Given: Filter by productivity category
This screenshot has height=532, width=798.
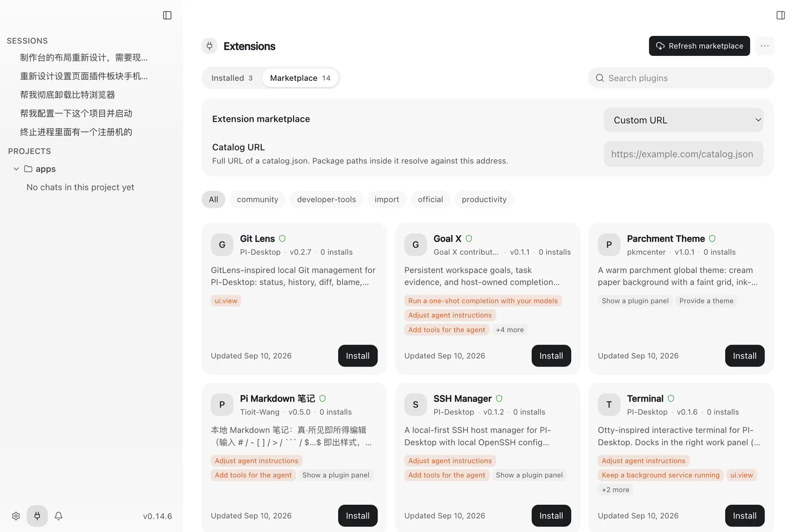Looking at the screenshot, I should 484,199.
